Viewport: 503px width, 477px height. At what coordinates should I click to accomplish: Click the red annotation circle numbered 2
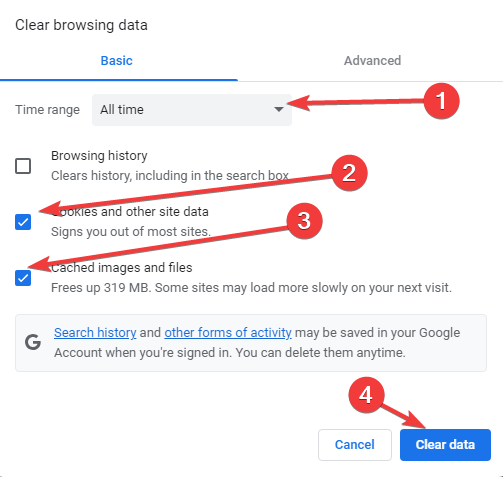point(349,173)
